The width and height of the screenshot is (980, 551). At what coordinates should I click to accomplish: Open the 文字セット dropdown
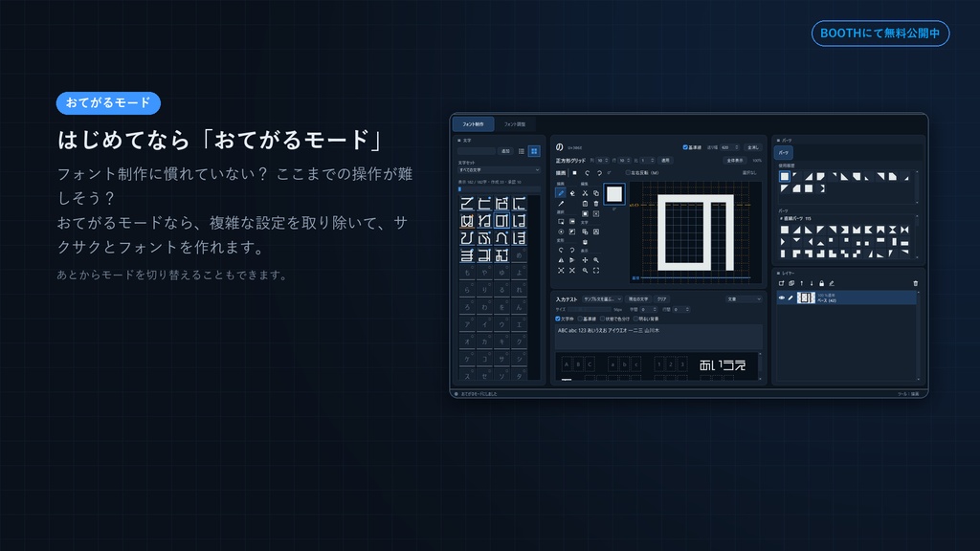[x=500, y=170]
